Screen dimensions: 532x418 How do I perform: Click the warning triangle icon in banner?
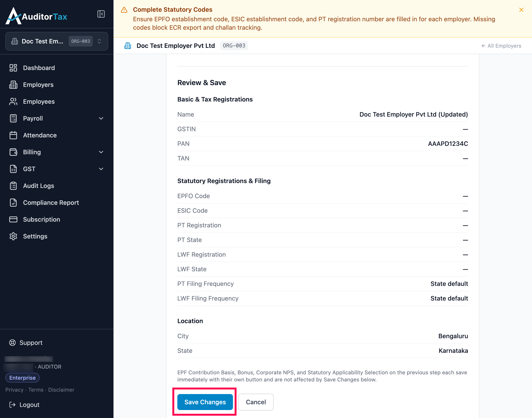[124, 10]
